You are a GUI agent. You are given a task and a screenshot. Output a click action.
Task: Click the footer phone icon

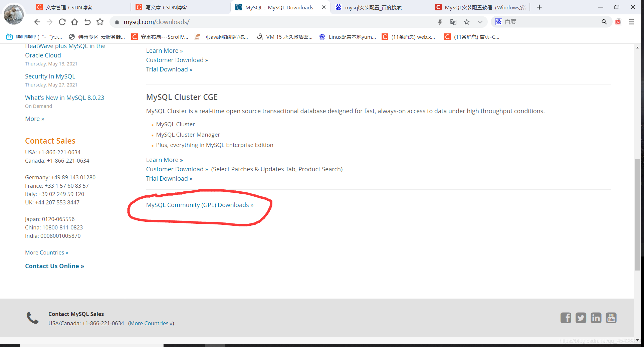tap(33, 318)
